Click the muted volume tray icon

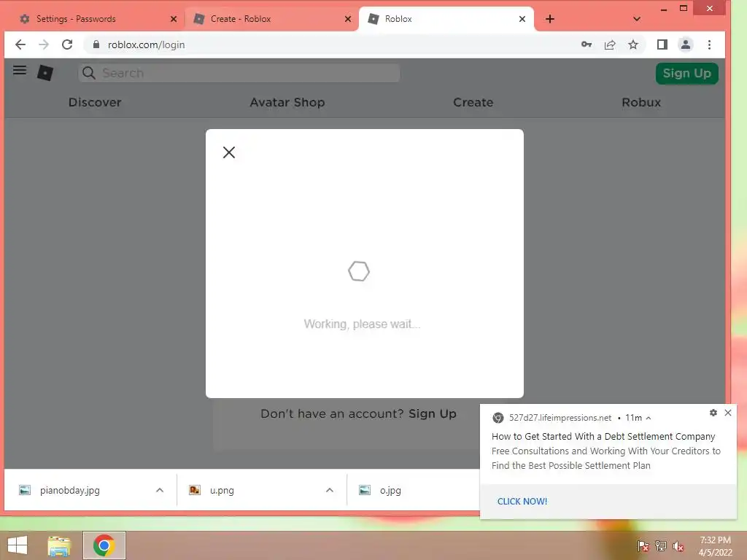pyautogui.click(x=678, y=546)
